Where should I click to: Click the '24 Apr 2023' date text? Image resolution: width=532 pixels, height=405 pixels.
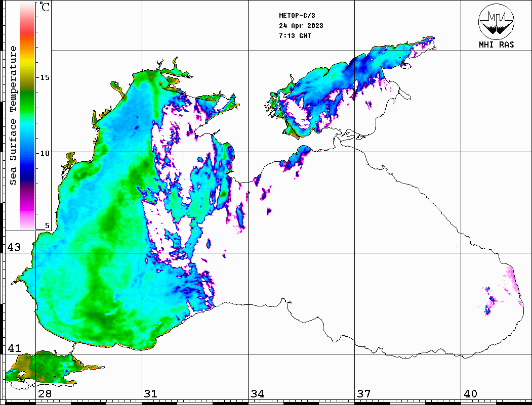[x=301, y=26]
